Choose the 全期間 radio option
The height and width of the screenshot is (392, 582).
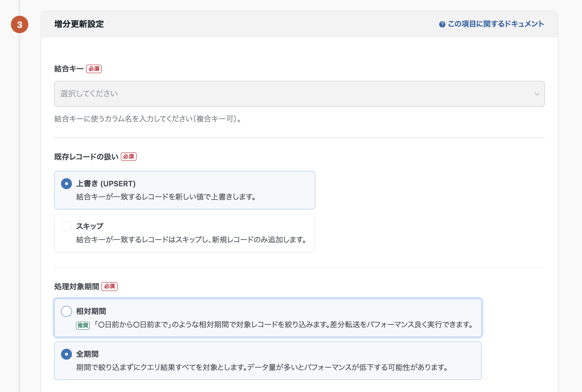tap(66, 354)
